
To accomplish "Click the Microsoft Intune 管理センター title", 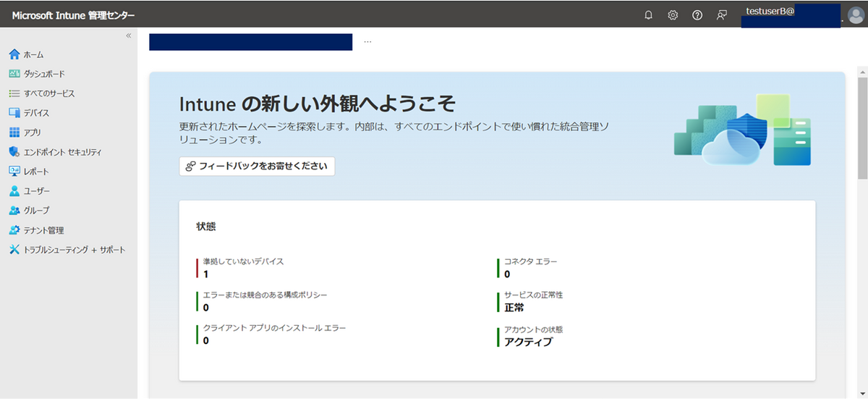I will pos(73,15).
